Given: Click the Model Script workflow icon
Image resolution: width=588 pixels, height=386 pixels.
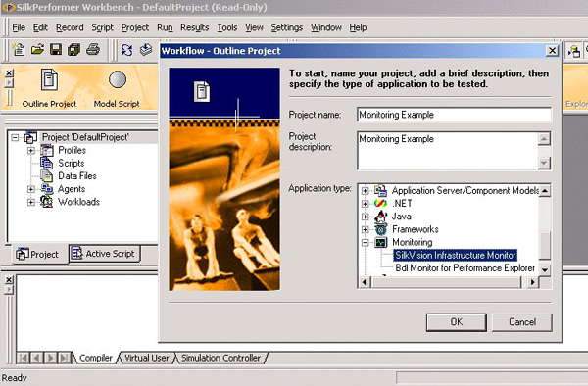Looking at the screenshot, I should tap(118, 79).
